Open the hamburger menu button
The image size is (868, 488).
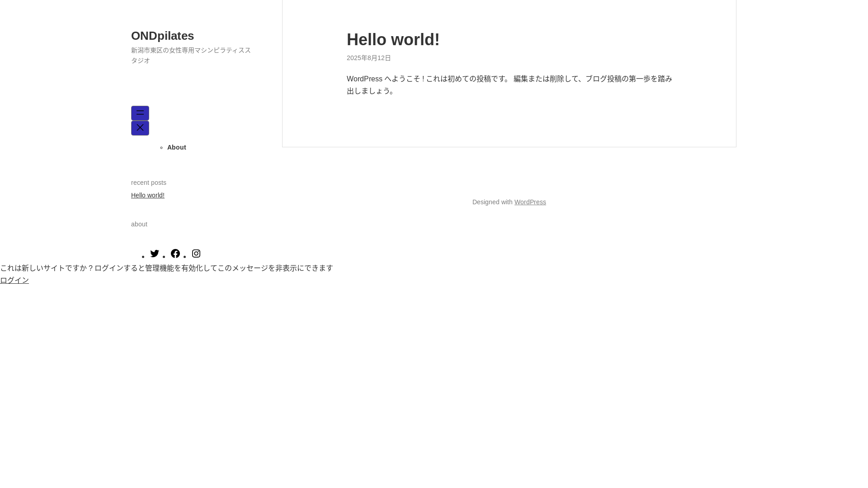140,113
